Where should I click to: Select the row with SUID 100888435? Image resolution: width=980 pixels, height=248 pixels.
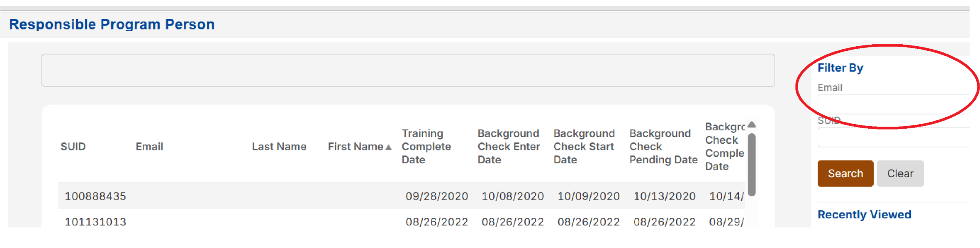(x=95, y=196)
